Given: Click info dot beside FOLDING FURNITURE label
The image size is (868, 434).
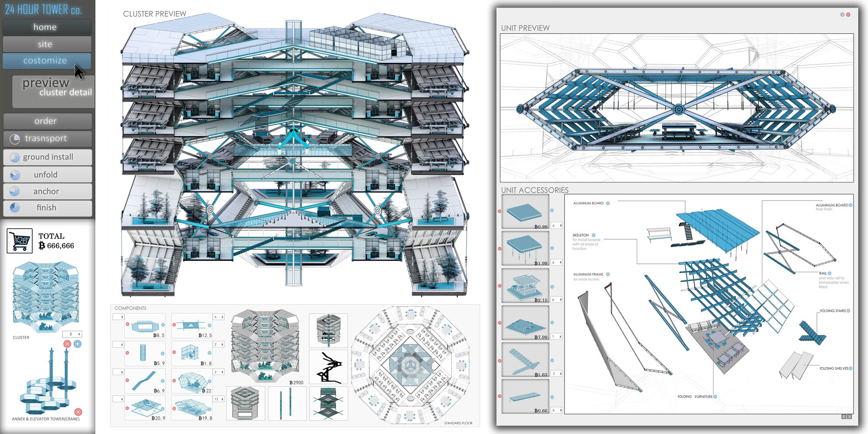Looking at the screenshot, I should [715, 397].
